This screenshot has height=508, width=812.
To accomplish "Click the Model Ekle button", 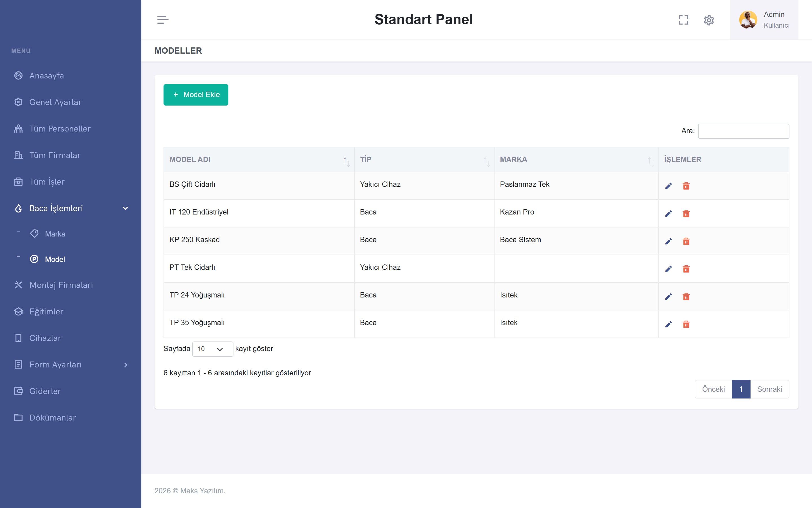I will pos(196,95).
